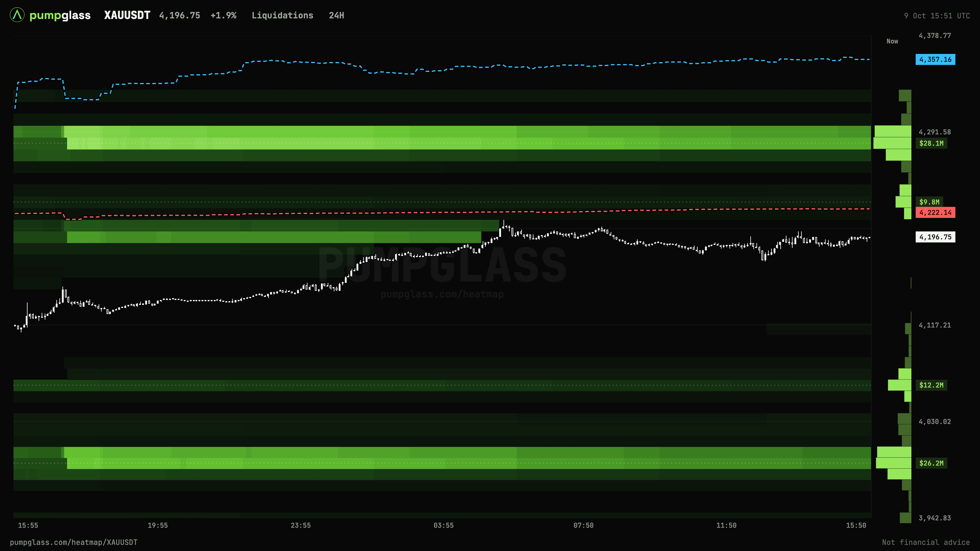Click the 23:55 time axis label

pos(300,526)
